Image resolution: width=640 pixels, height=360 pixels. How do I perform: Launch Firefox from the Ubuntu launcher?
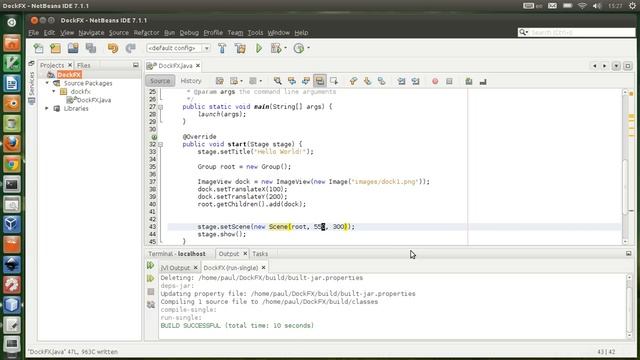[x=12, y=143]
